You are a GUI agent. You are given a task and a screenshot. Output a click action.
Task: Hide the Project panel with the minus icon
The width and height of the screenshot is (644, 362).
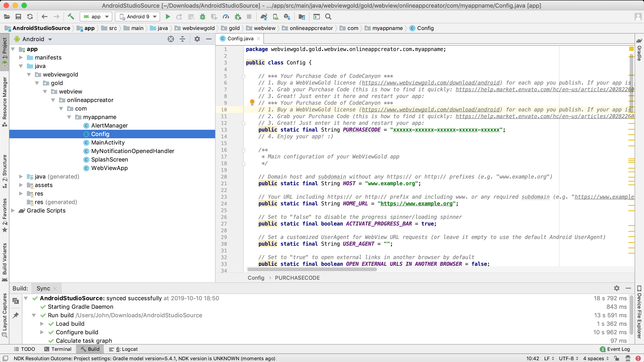pos(209,39)
